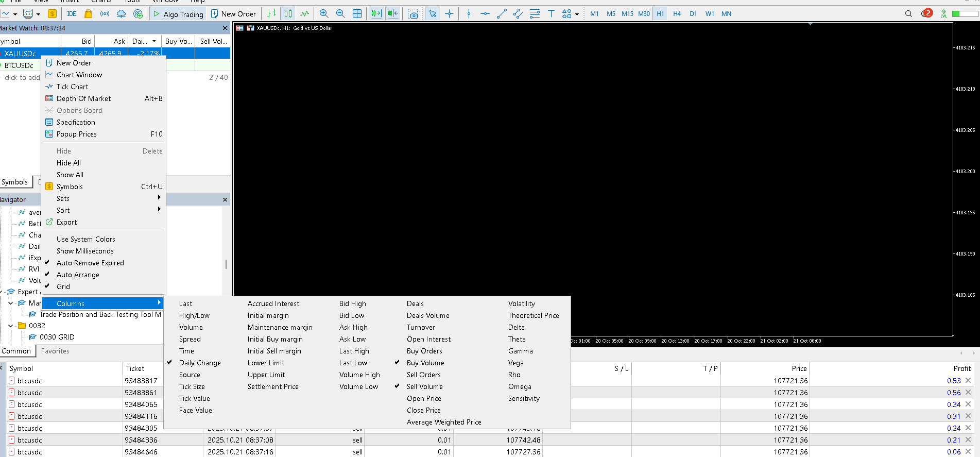
Task: Select the cursor arrow tool
Action: [x=433, y=14]
